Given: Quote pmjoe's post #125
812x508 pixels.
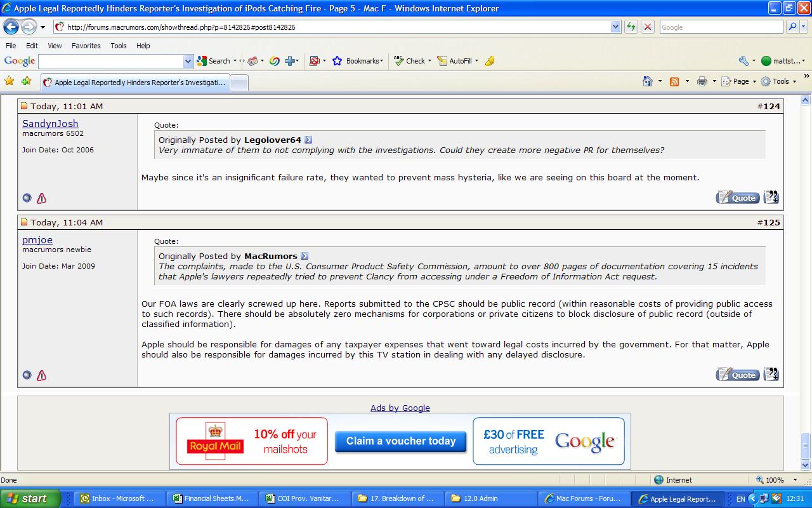Looking at the screenshot, I should coord(738,374).
